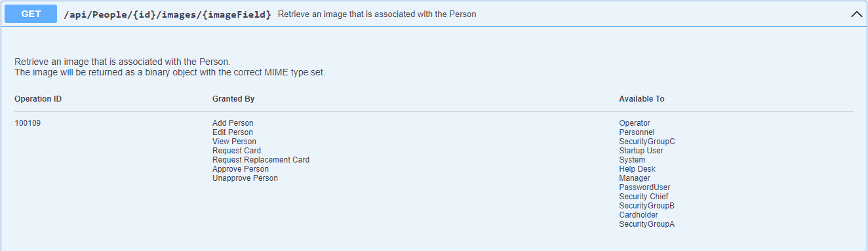
Task: Collapse the operation with the chevron arrow
Action: (x=856, y=14)
